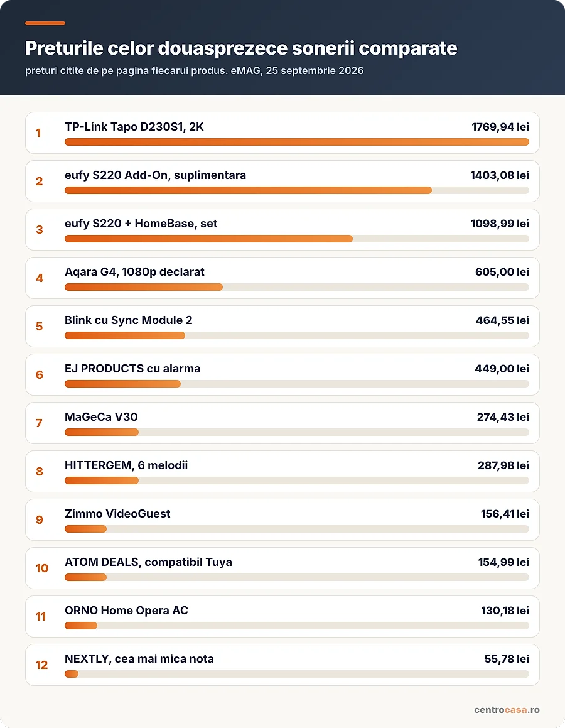
Task: Click the 1769,94 lei price value
Action: pyautogui.click(x=500, y=127)
